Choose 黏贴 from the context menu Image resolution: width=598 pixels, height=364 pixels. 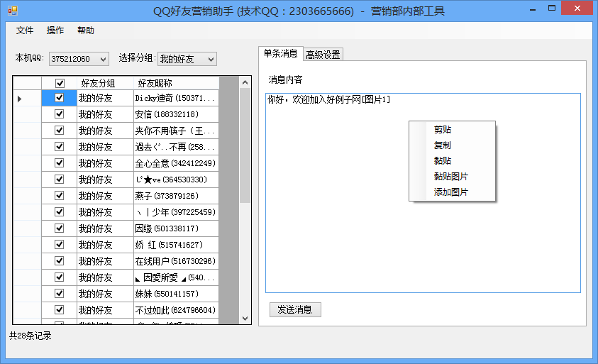(453, 161)
